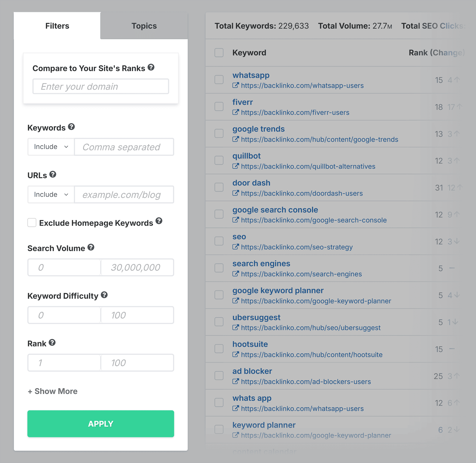This screenshot has width=476, height=463.
Task: Select the seo keyword checkbox
Action: pyautogui.click(x=219, y=241)
